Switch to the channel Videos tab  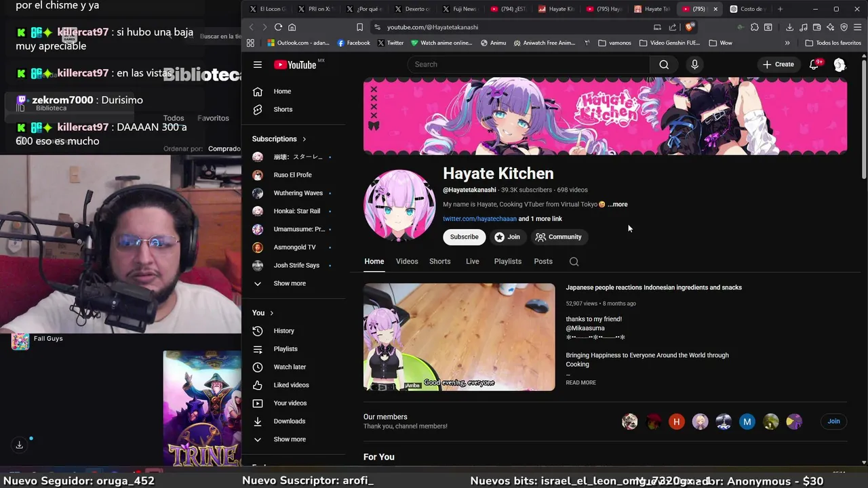tap(407, 262)
